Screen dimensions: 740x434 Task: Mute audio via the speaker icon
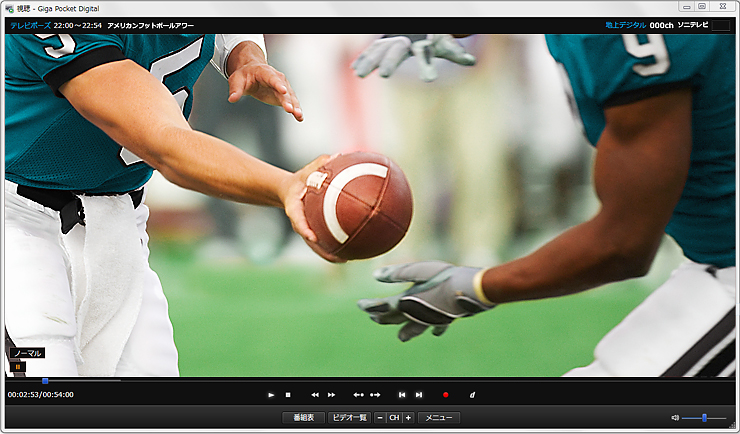click(x=675, y=417)
